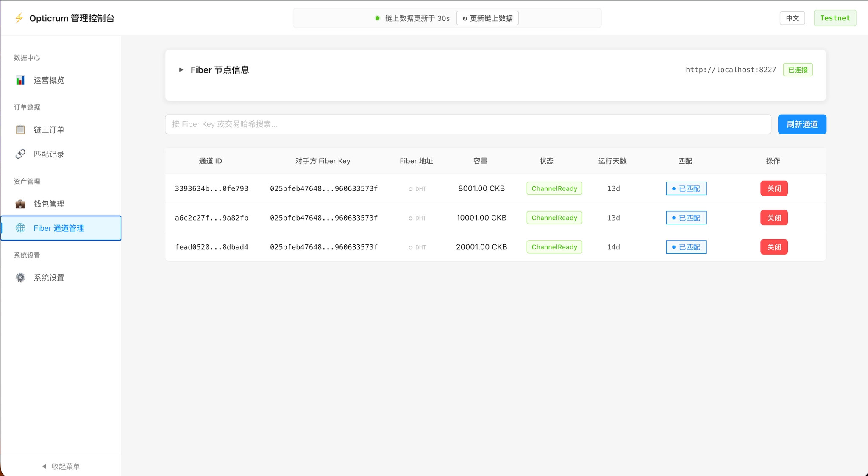Click the 匹配 column header

click(x=685, y=161)
